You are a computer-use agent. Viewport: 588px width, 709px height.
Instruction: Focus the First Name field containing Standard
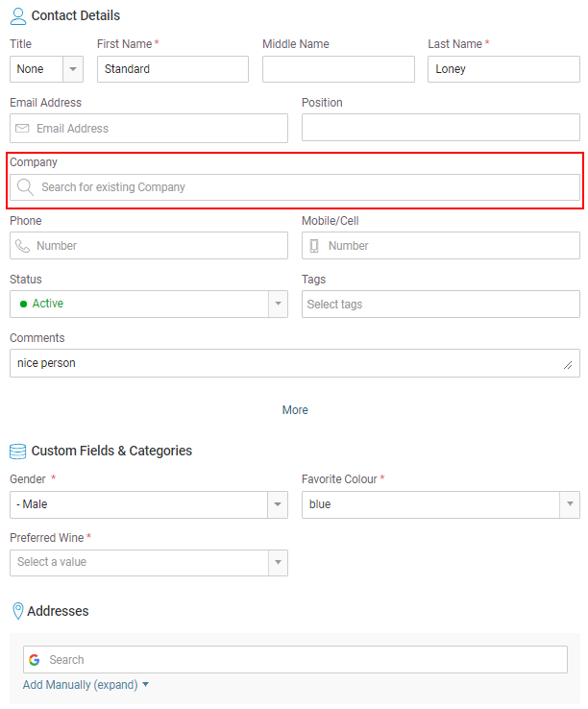point(173,69)
